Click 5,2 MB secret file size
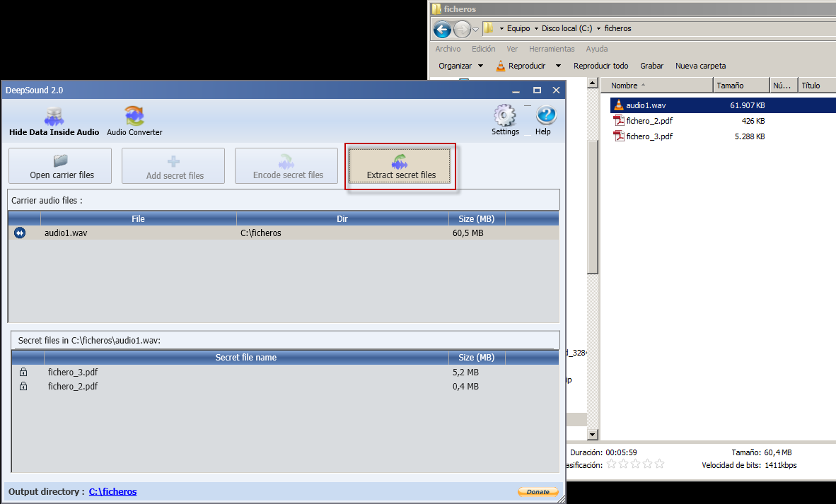The height and width of the screenshot is (504, 836). click(465, 372)
